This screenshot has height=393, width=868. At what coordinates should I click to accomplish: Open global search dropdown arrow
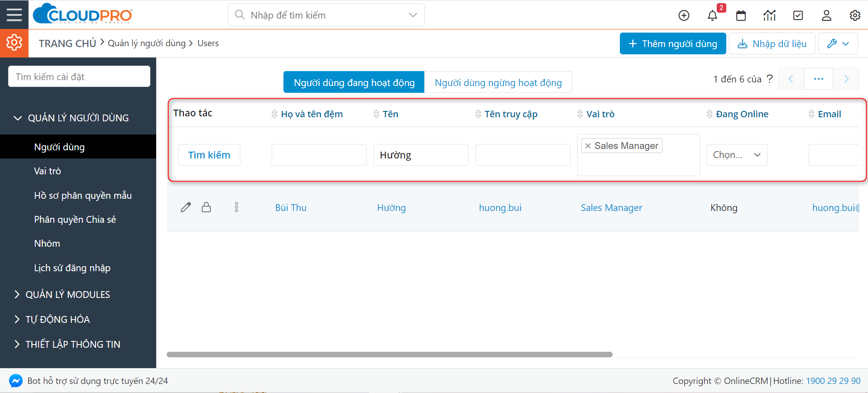click(x=412, y=15)
